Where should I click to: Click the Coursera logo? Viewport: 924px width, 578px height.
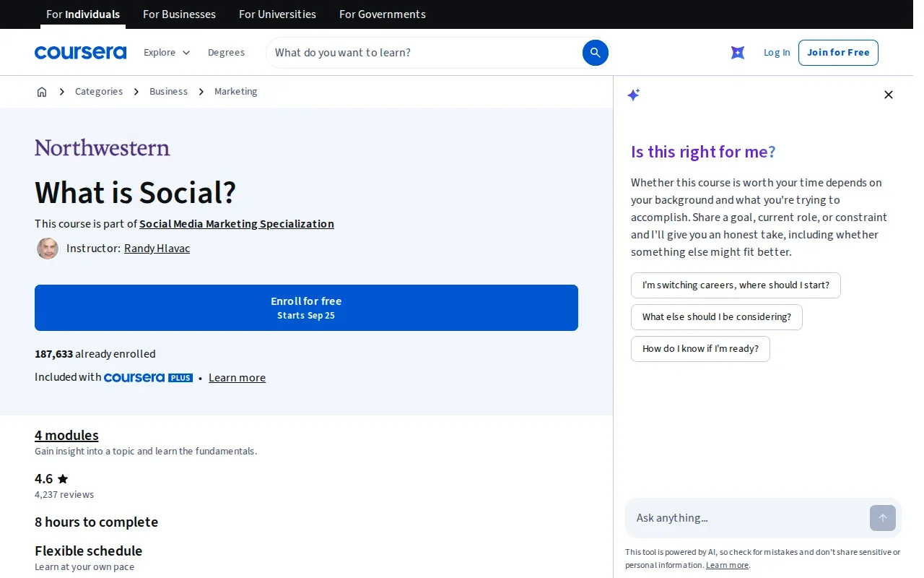click(80, 53)
